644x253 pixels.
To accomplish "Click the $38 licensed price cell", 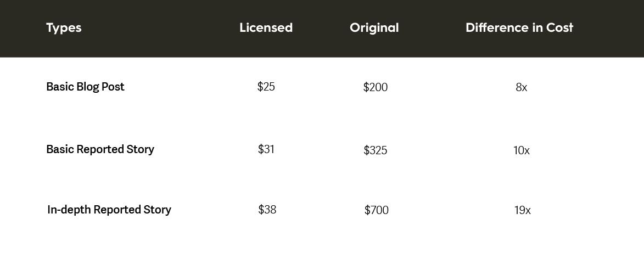I will click(267, 210).
